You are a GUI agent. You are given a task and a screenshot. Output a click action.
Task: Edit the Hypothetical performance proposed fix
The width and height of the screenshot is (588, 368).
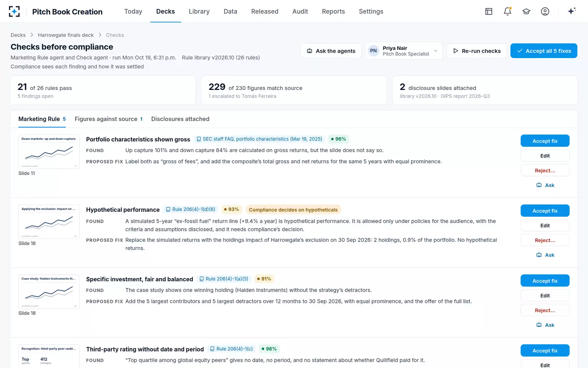(545, 226)
